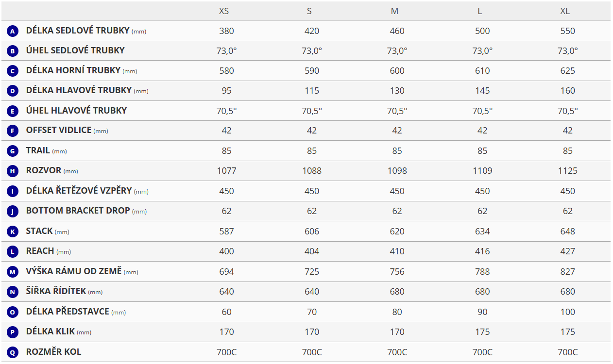613x364 pixels.
Task: Click the circled Q icon beside ROZMĚR KOL
Action: [13, 352]
